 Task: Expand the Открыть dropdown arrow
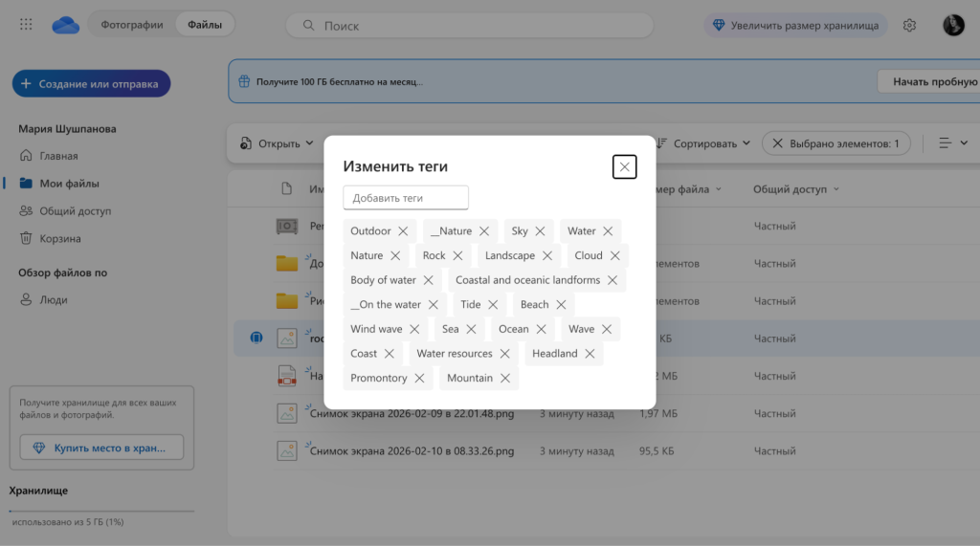point(309,143)
